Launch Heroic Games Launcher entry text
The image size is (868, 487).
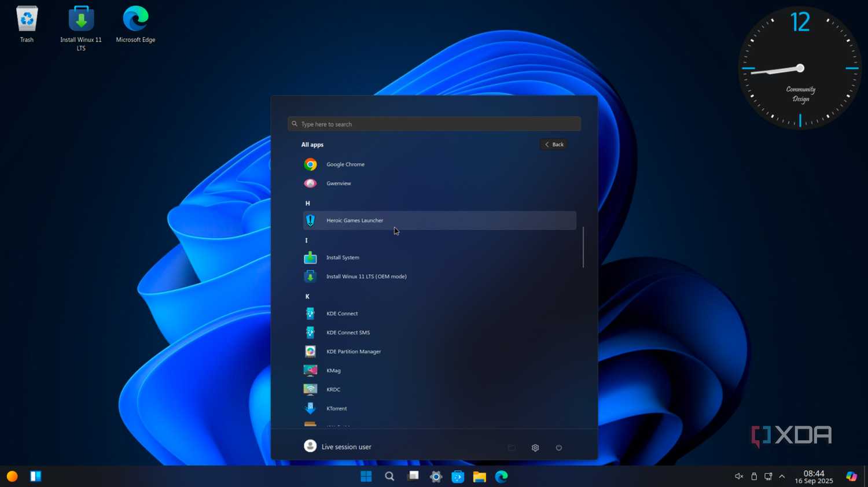tap(355, 220)
